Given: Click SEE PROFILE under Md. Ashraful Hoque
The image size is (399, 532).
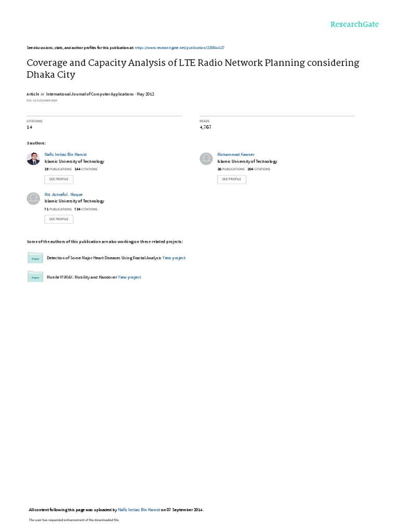Looking at the screenshot, I should click(x=59, y=219).
